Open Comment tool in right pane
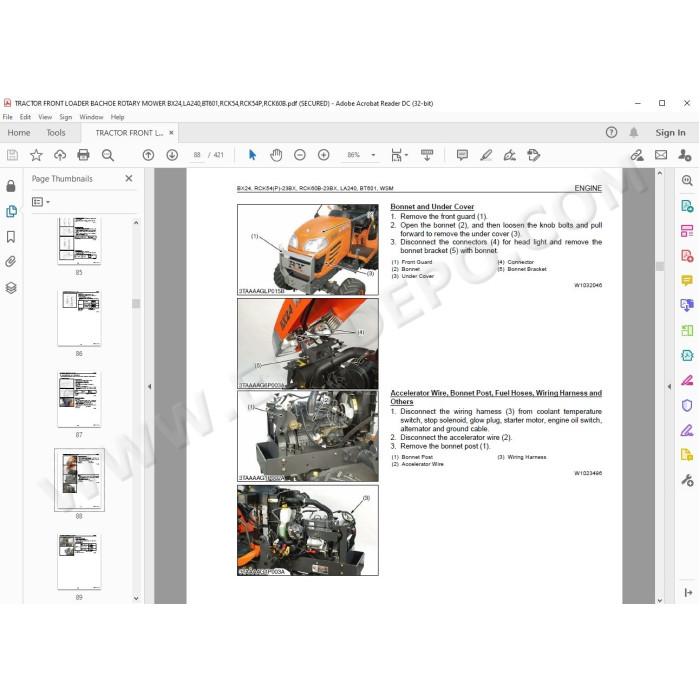700x700 pixels. click(687, 280)
